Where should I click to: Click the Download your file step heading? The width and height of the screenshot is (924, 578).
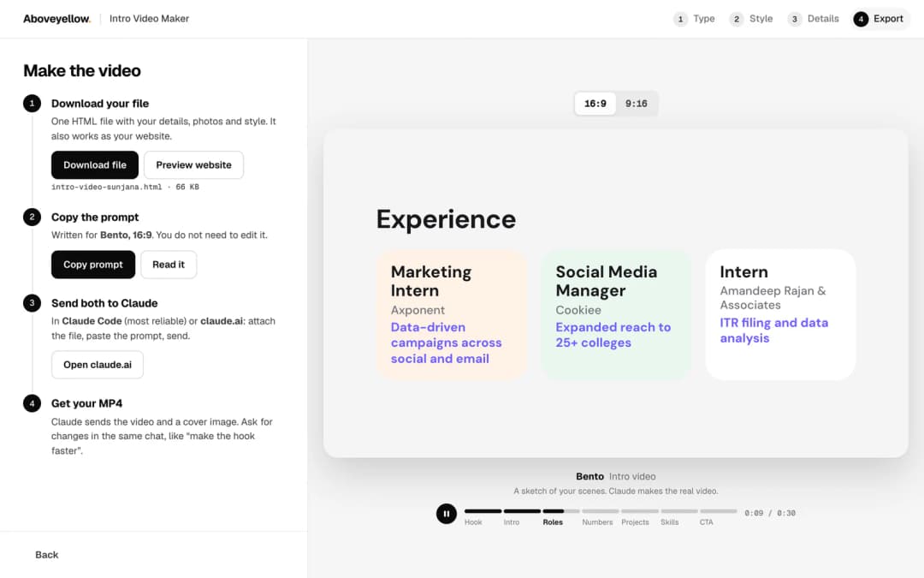[100, 104]
